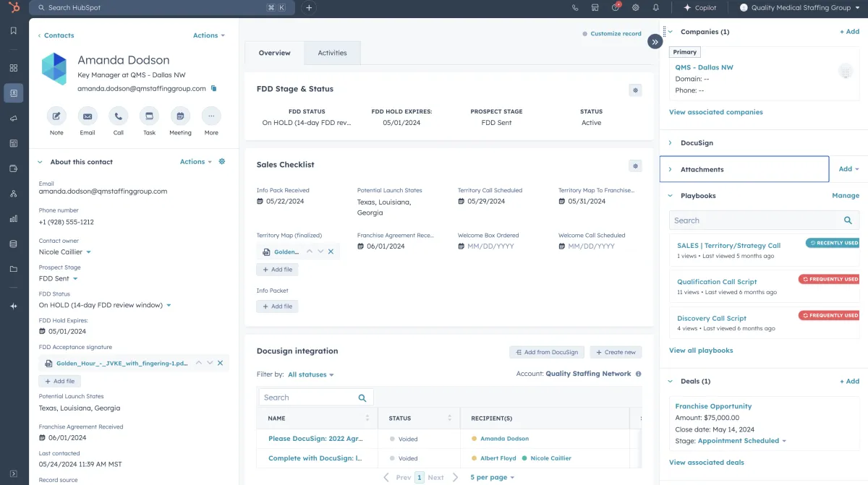Click the Call action icon
Screen dimensions: 868x485
pyautogui.click(x=119, y=116)
